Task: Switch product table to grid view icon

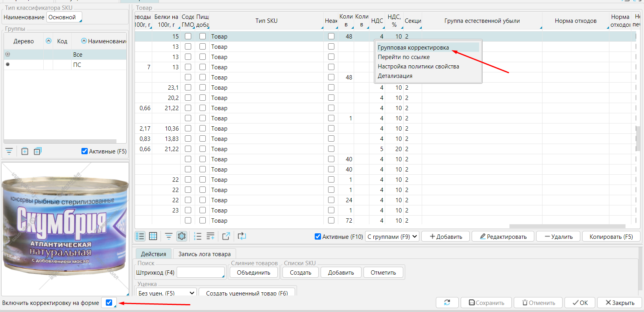Action: (x=153, y=236)
